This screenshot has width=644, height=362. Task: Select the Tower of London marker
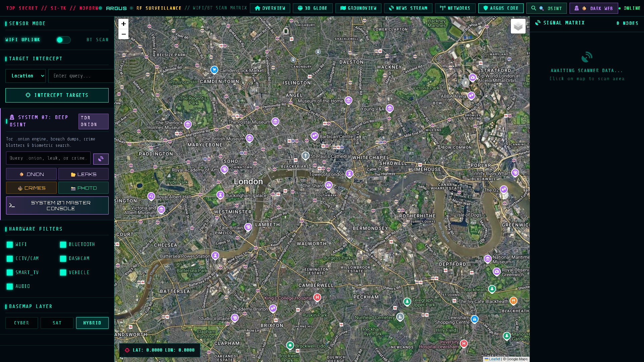[x=349, y=174]
